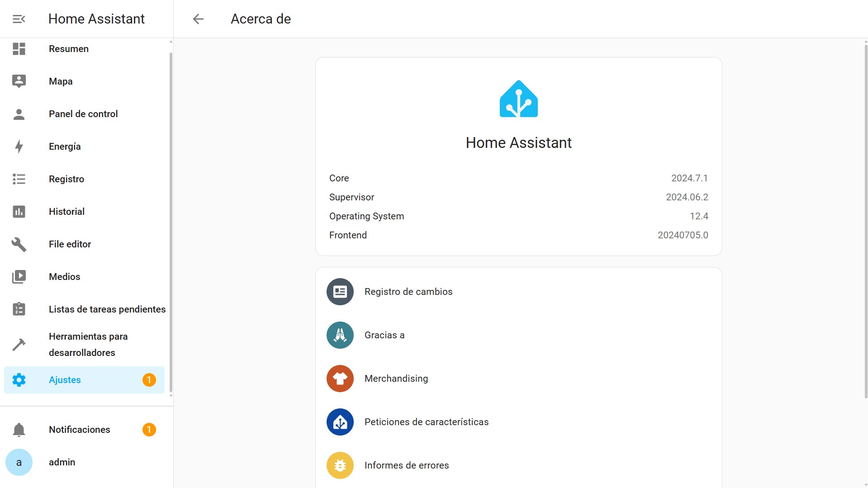Screen dimensions: 868x488
Task: Open Registro de cambios link
Action: coord(408,292)
